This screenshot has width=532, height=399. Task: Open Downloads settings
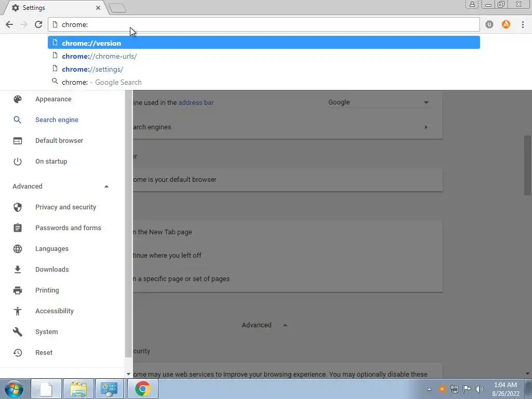pos(52,270)
